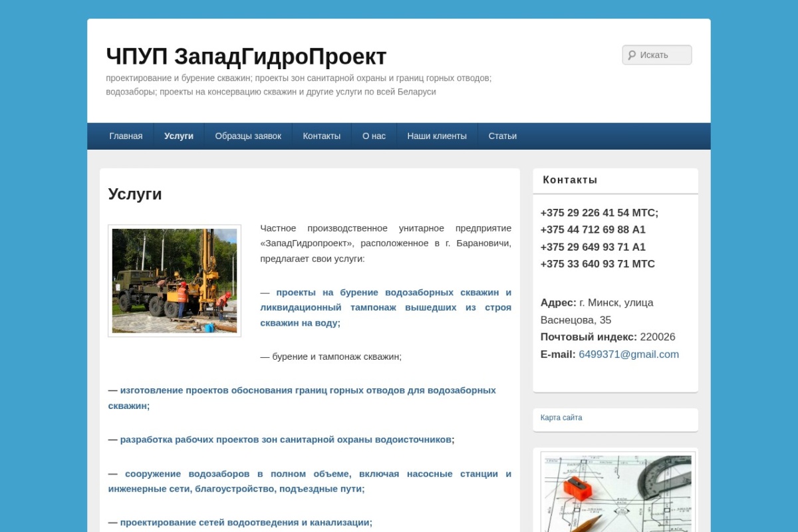Click the search magnifier icon
Image resolution: width=798 pixels, height=532 pixels.
point(632,55)
